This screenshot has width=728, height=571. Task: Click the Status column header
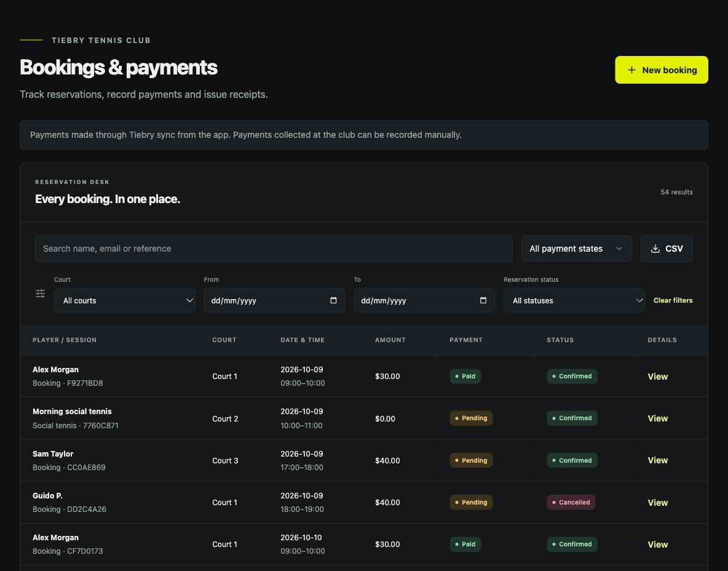[x=560, y=340]
